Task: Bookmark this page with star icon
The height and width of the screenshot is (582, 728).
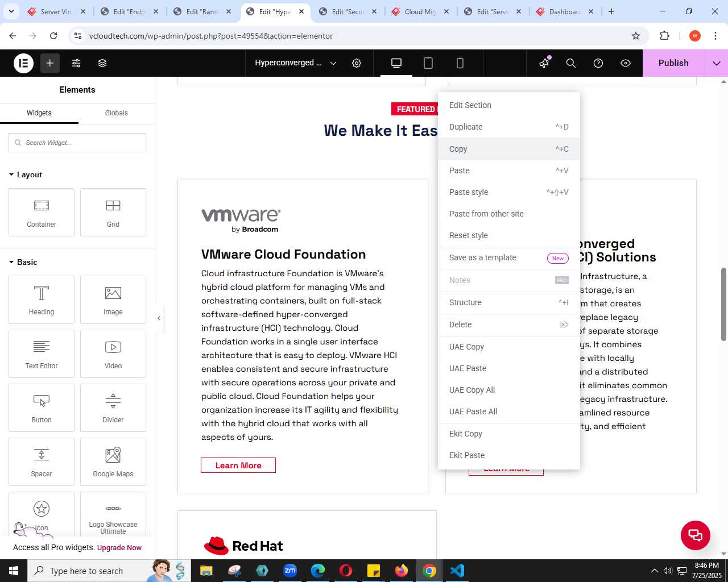Action: (x=636, y=36)
